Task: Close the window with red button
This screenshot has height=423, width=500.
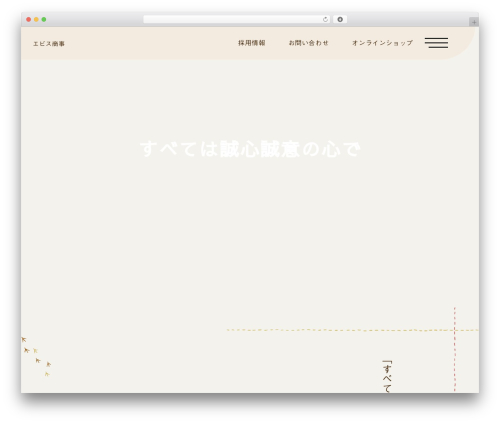Action: click(29, 20)
